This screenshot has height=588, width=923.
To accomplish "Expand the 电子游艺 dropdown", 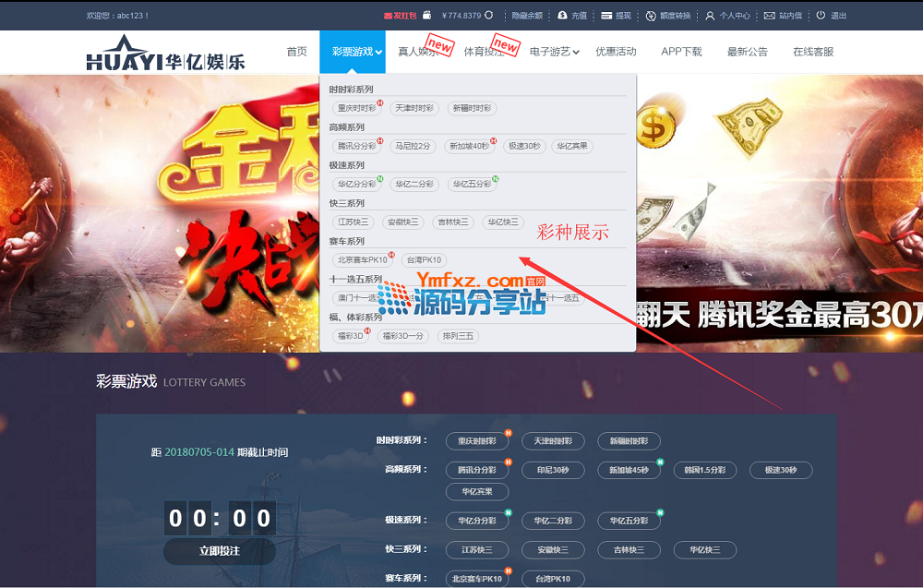I will click(554, 52).
